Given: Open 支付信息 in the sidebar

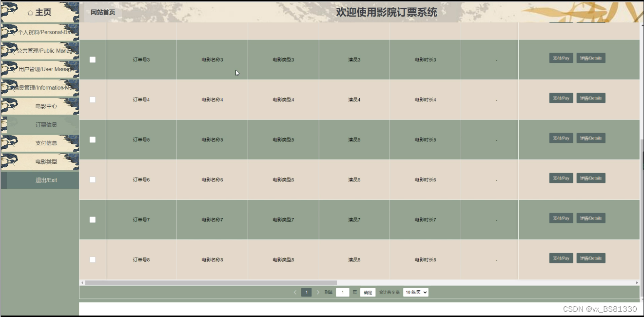Looking at the screenshot, I should point(39,143).
